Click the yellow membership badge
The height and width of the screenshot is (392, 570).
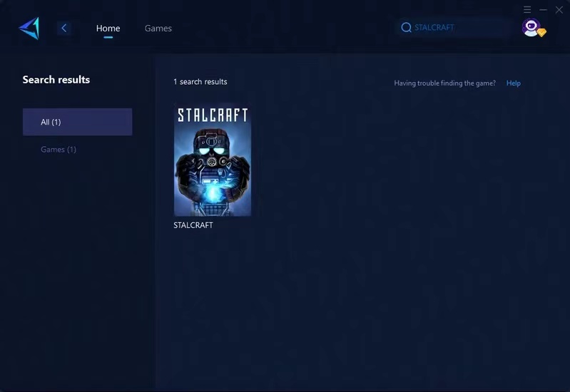pos(541,33)
